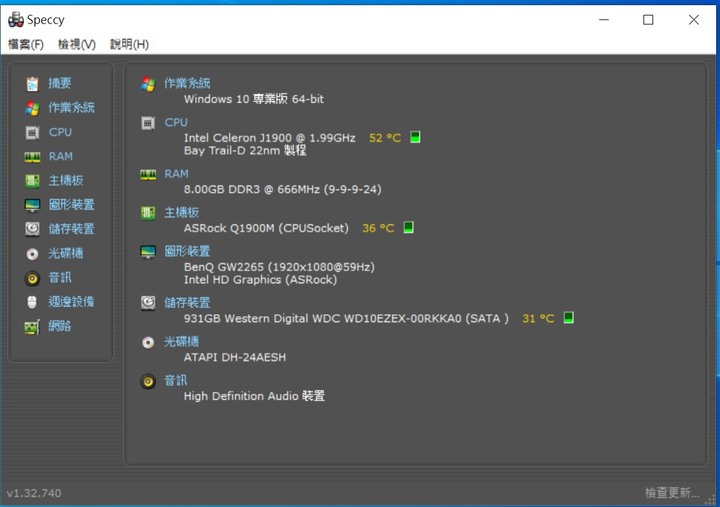Click green temperature indicator next to 31 °C
The height and width of the screenshot is (507, 720).
(568, 318)
